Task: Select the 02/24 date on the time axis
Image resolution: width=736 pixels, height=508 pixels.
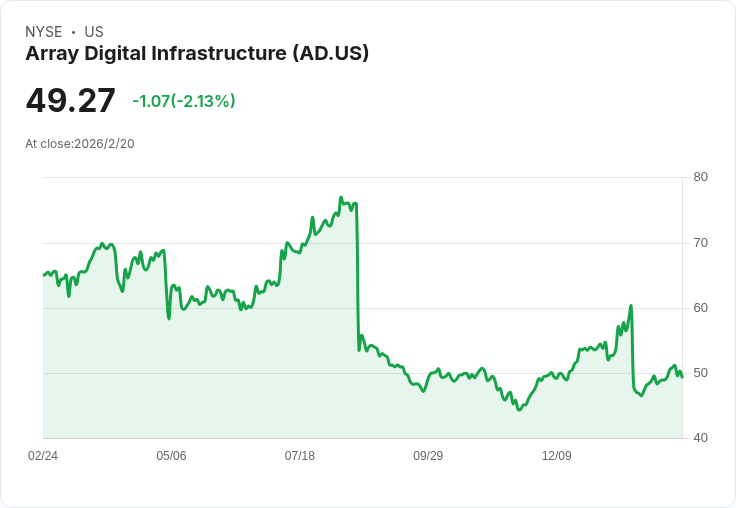Action: click(43, 456)
